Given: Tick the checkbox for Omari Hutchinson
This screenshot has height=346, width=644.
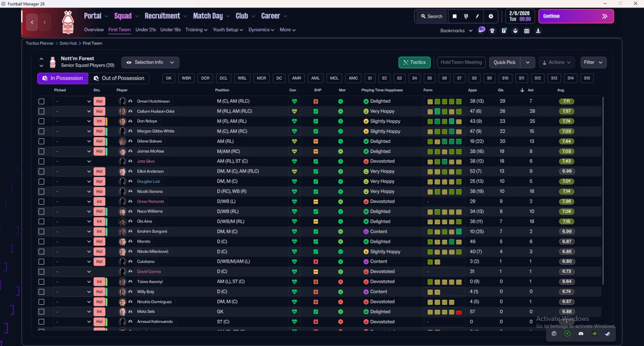Looking at the screenshot, I should [41, 101].
